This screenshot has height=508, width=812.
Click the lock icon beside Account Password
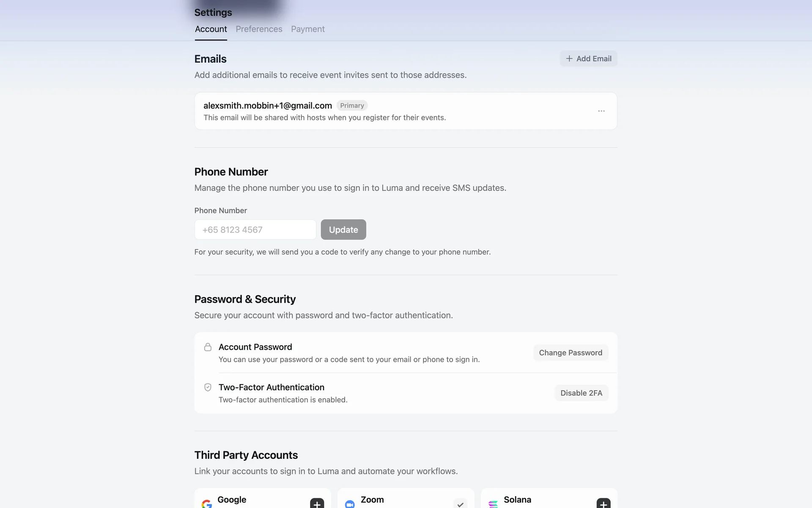click(x=208, y=347)
